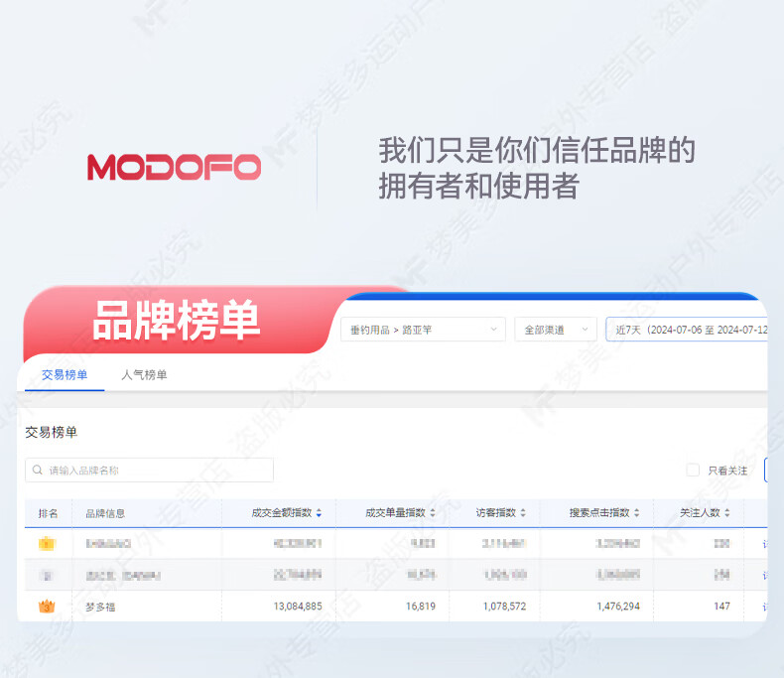
Task: Click the 品牌信息 column header
Action: (x=105, y=513)
